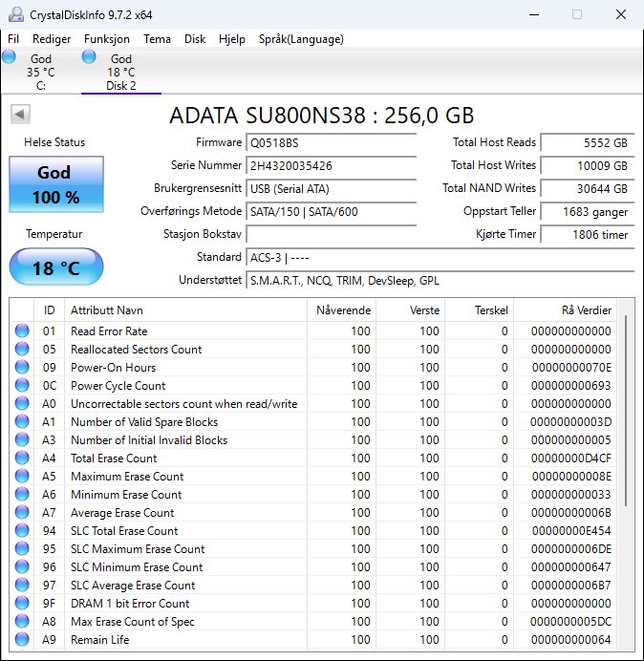Select raw value 0000000005DC of Max Erase Count
Viewport: 644px width, 661px height.
pos(571,622)
